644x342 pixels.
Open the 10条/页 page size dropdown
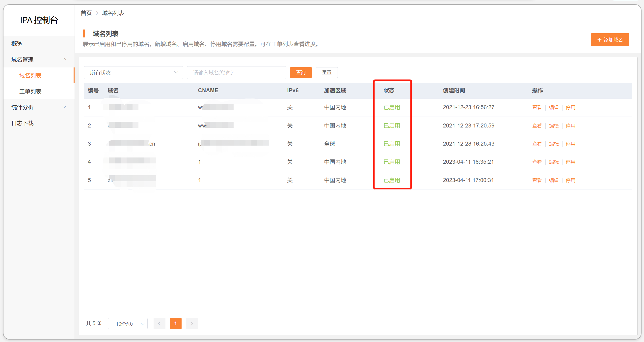(x=128, y=323)
